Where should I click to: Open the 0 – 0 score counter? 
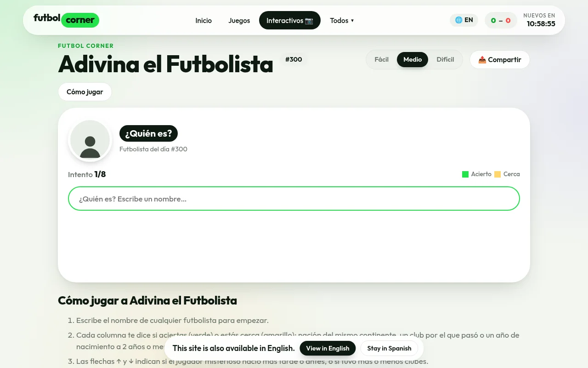coord(501,20)
